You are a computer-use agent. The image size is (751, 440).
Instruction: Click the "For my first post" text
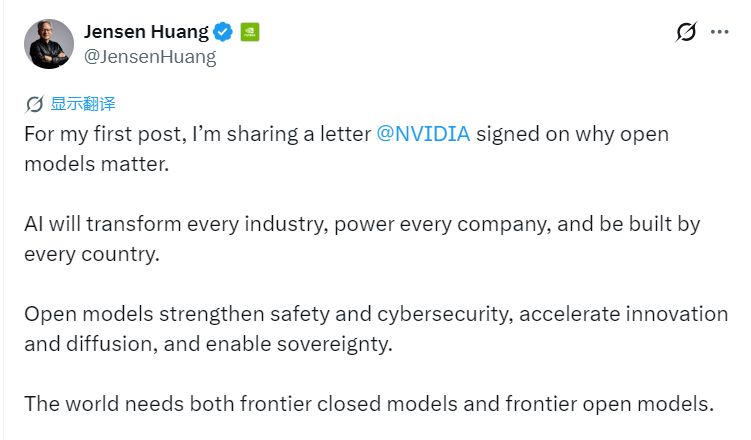click(105, 134)
